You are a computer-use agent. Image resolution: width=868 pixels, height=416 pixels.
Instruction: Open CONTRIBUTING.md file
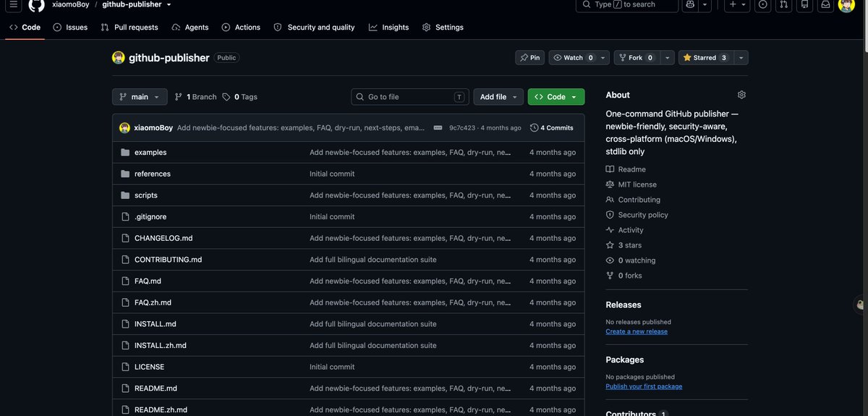tap(168, 260)
